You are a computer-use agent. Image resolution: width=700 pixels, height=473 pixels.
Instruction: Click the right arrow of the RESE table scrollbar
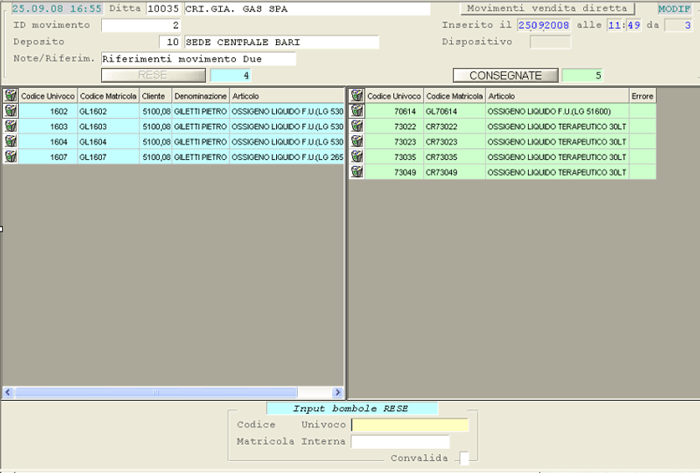[338, 392]
